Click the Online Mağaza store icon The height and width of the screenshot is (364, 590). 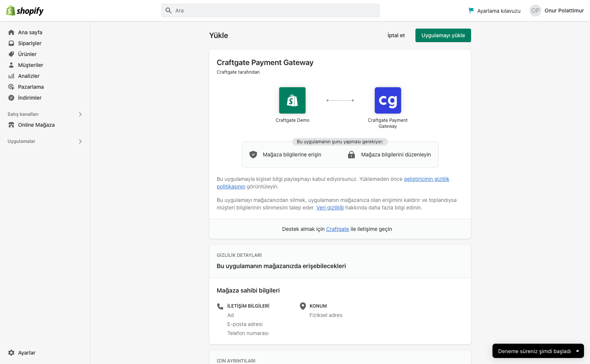pos(11,125)
